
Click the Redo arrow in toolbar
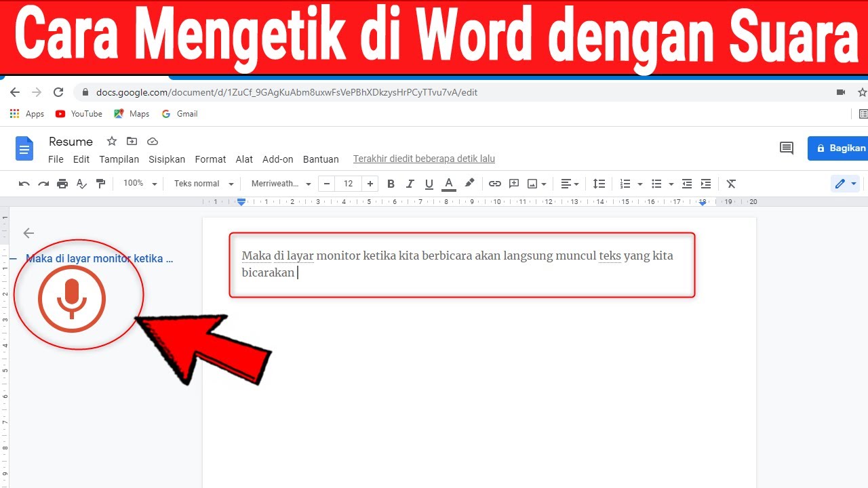(x=43, y=184)
